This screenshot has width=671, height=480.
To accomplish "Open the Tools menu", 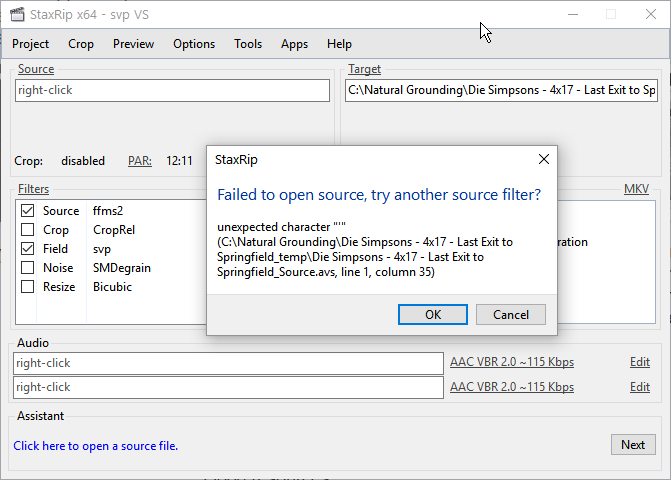I will (x=248, y=44).
